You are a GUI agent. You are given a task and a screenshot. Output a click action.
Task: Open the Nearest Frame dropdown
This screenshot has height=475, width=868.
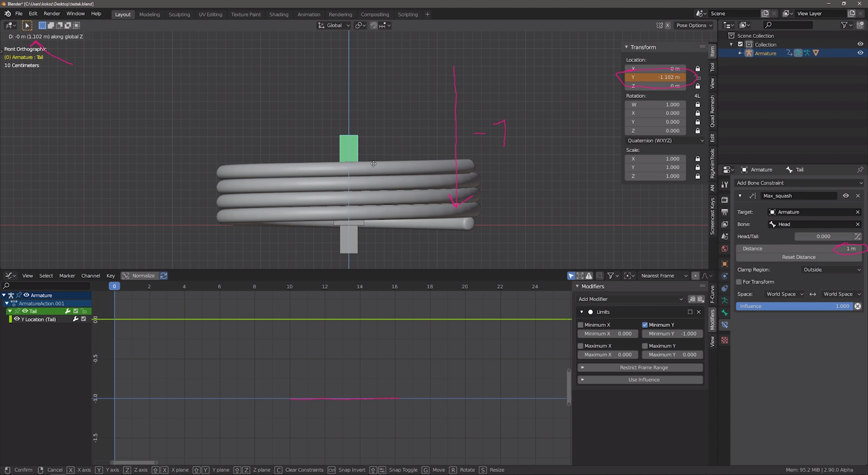click(664, 276)
